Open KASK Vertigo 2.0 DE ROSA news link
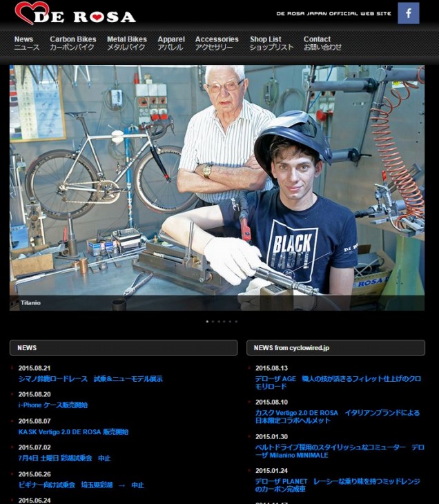The height and width of the screenshot is (504, 439). [73, 432]
